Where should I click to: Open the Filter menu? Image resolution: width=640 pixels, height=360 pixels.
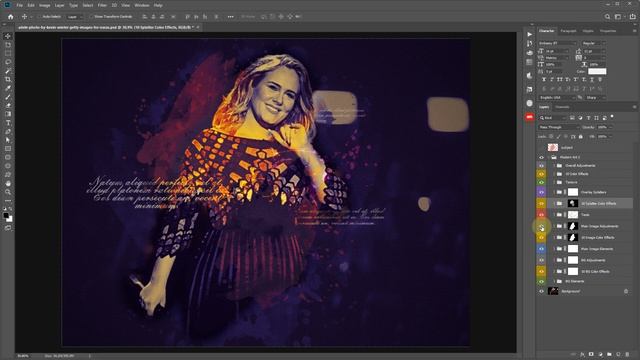click(x=102, y=5)
